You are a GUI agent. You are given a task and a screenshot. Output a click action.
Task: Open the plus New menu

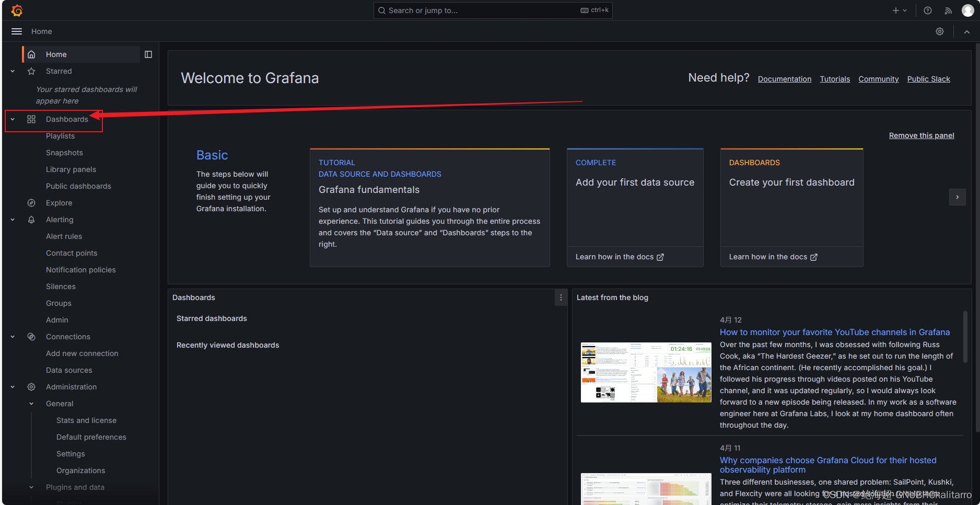900,10
